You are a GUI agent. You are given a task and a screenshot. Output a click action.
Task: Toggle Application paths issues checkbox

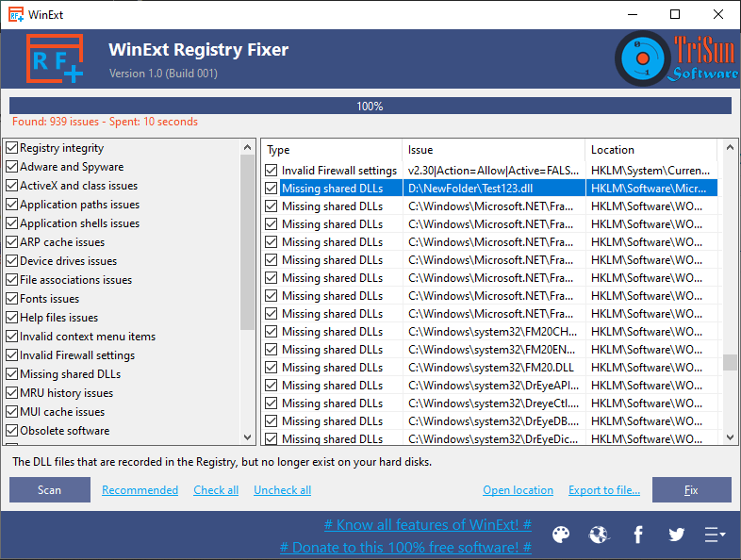pos(12,205)
